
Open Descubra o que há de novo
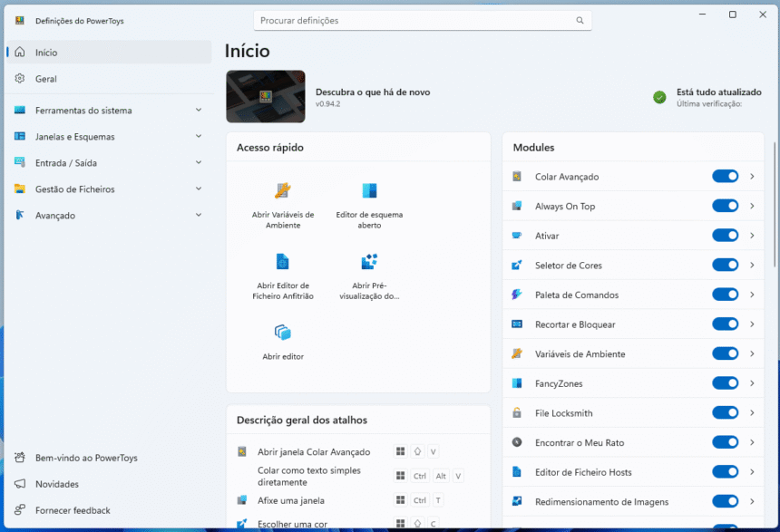coord(372,92)
